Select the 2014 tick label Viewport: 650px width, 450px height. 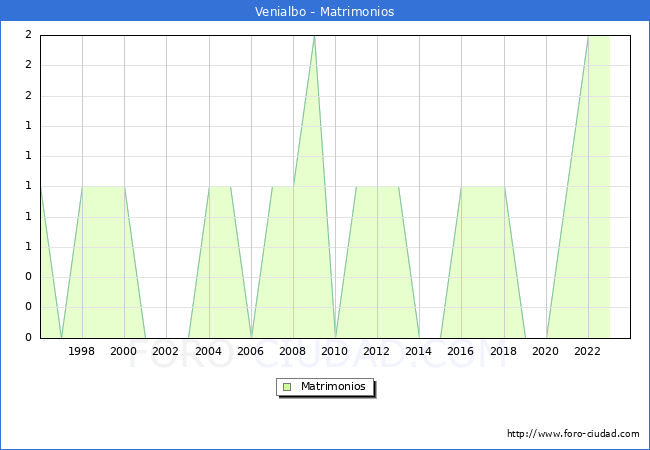pos(418,351)
